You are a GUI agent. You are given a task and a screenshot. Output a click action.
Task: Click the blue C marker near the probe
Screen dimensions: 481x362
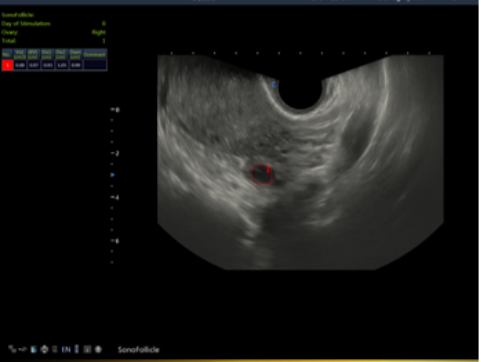click(x=273, y=85)
